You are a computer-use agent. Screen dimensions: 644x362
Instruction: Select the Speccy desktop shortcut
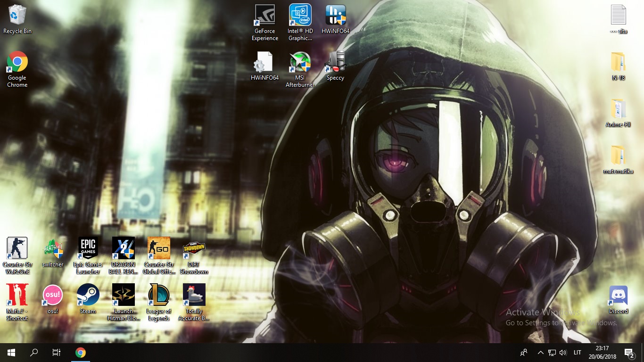pos(336,66)
